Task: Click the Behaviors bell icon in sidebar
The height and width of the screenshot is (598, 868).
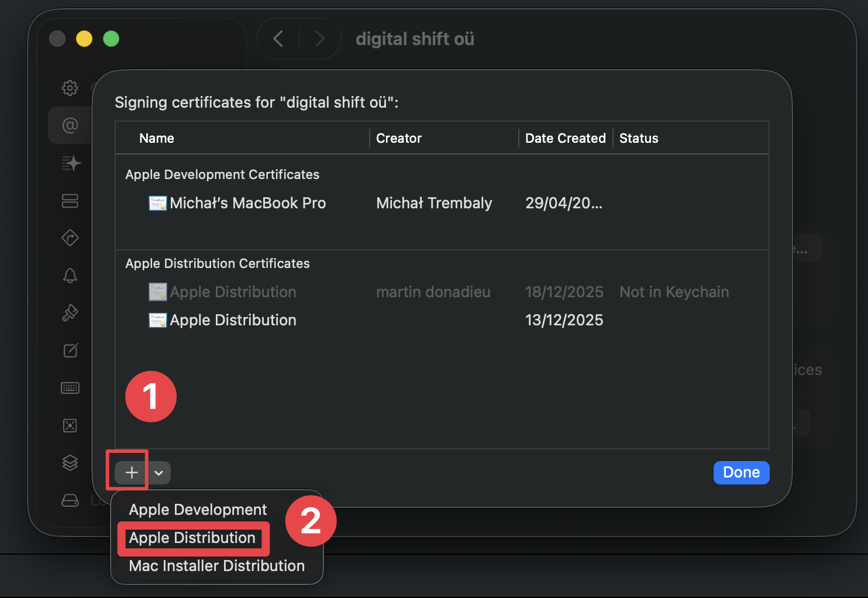Action: click(x=70, y=275)
